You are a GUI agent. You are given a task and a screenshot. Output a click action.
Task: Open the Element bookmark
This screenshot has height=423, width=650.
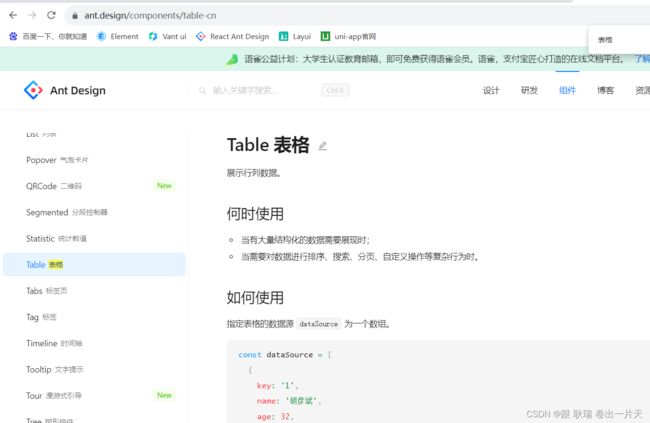(x=118, y=36)
